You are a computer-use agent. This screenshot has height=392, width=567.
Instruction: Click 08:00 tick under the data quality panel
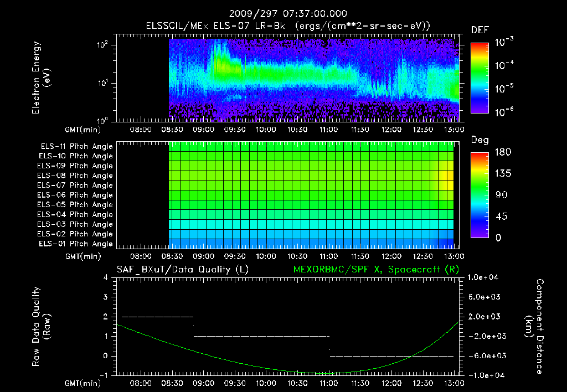click(x=141, y=383)
